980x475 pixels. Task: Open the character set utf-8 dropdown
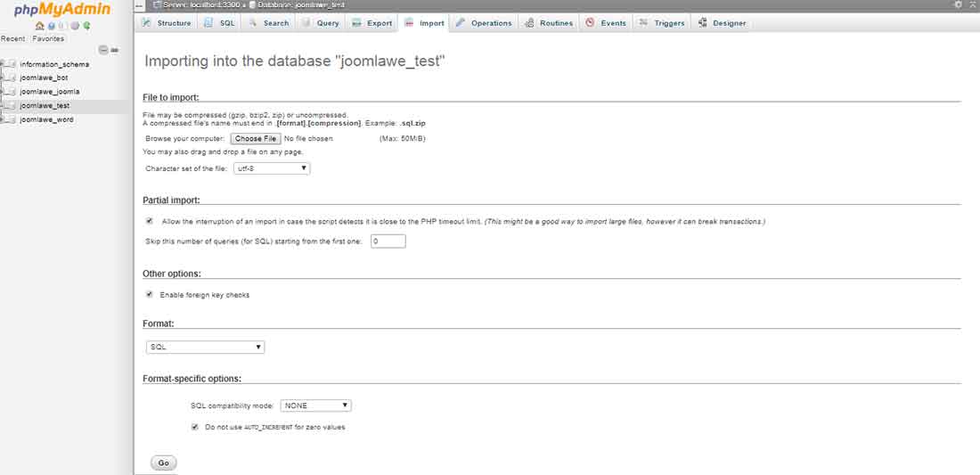coord(272,168)
